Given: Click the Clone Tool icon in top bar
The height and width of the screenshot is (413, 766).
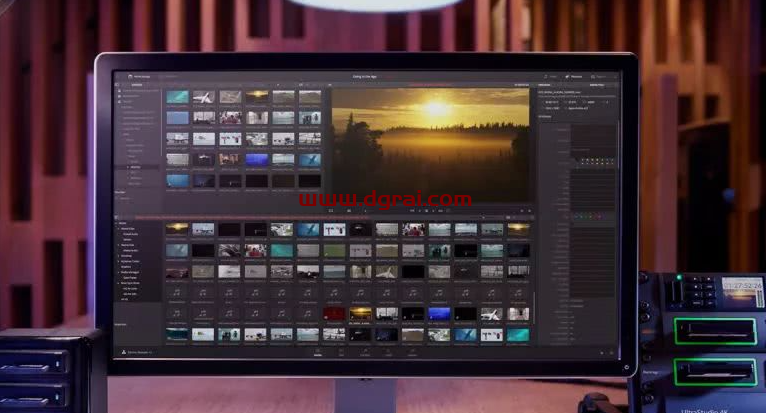Looking at the screenshot, I should pyautogui.click(x=170, y=76).
